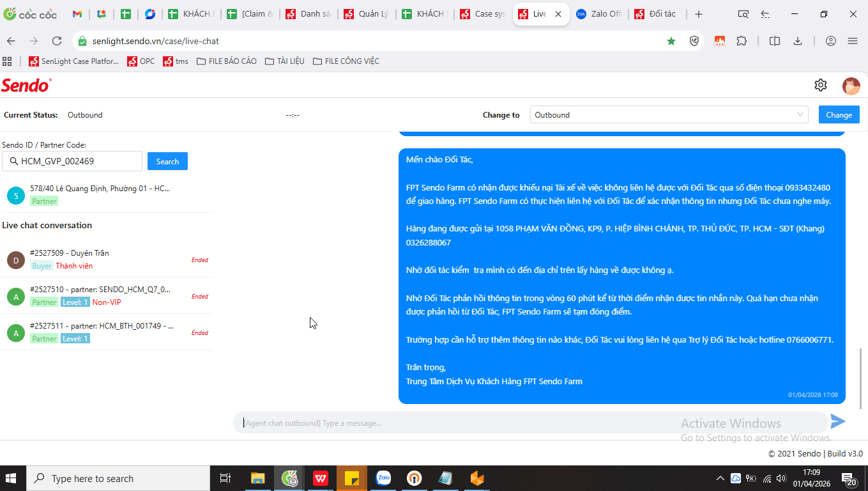Image resolution: width=868 pixels, height=491 pixels.
Task: Switch to the Case system tab
Action: pyautogui.click(x=482, y=14)
